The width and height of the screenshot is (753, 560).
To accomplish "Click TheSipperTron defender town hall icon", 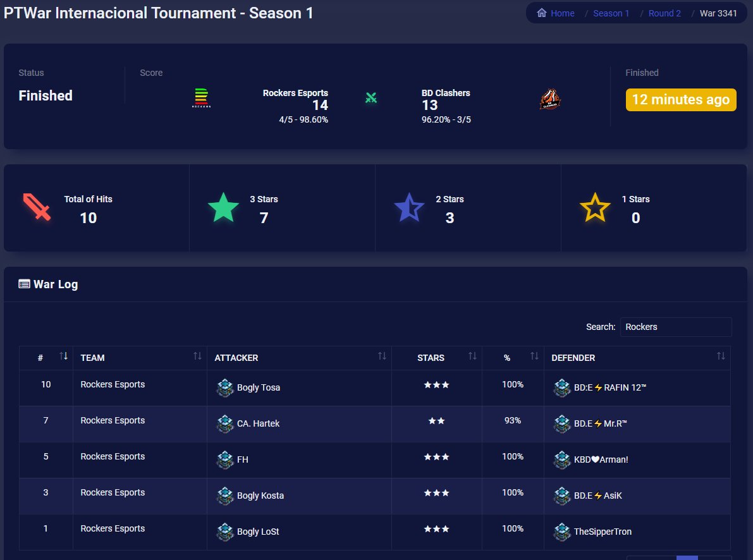I will (x=562, y=532).
